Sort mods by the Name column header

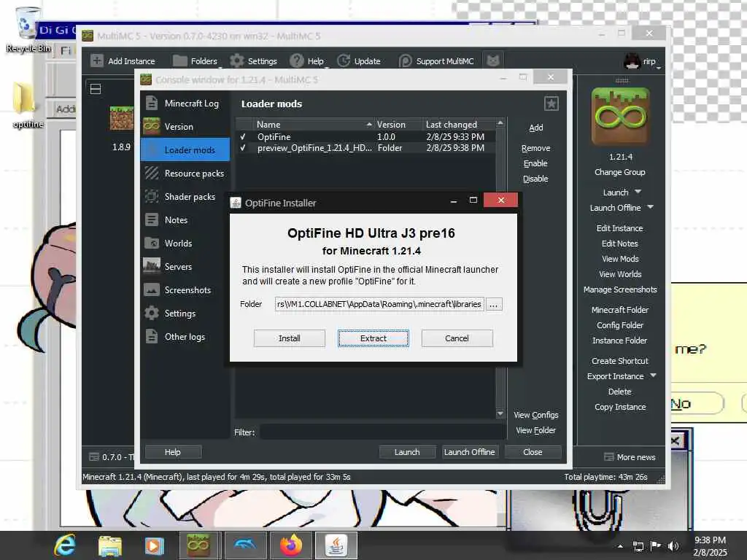click(x=314, y=124)
